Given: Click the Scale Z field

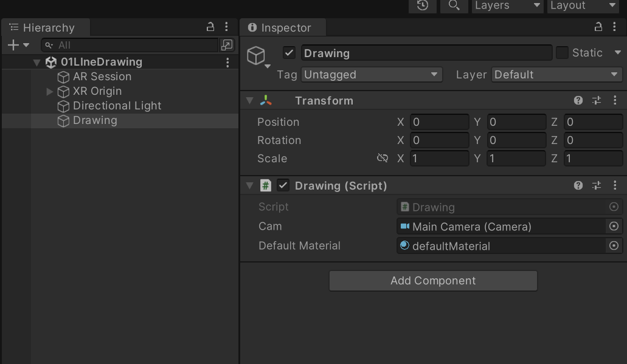Looking at the screenshot, I should point(593,159).
